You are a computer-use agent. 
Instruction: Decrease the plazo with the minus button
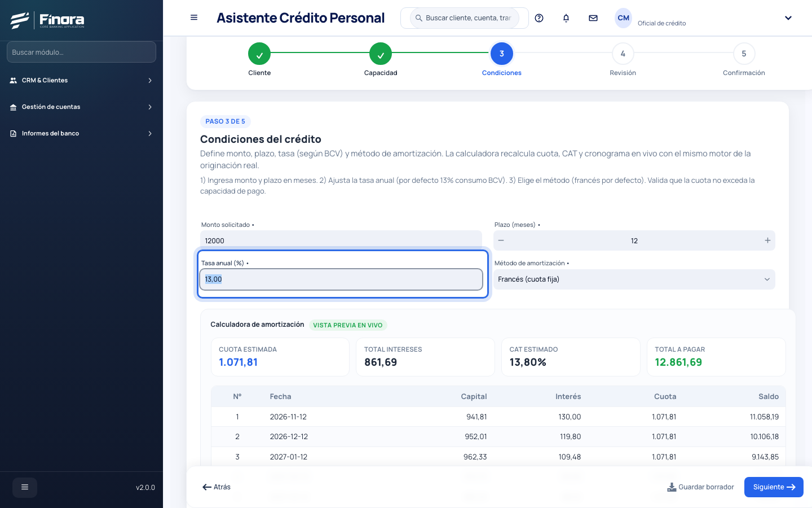coord(501,240)
